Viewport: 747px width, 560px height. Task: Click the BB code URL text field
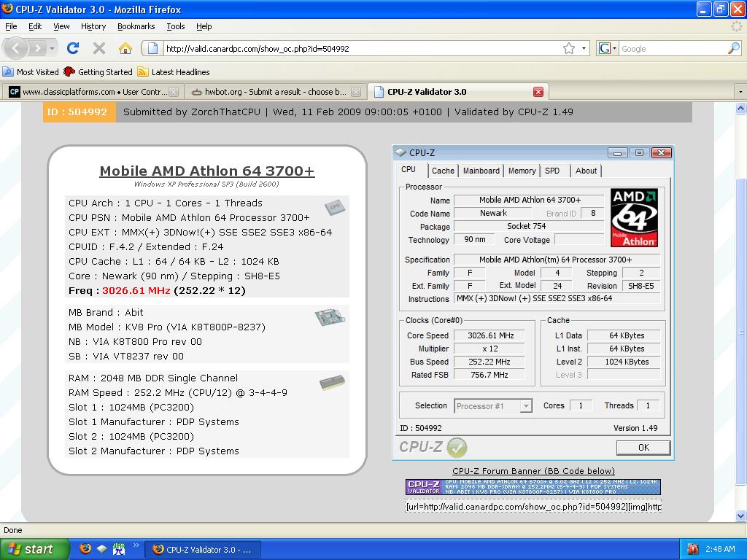pos(533,506)
